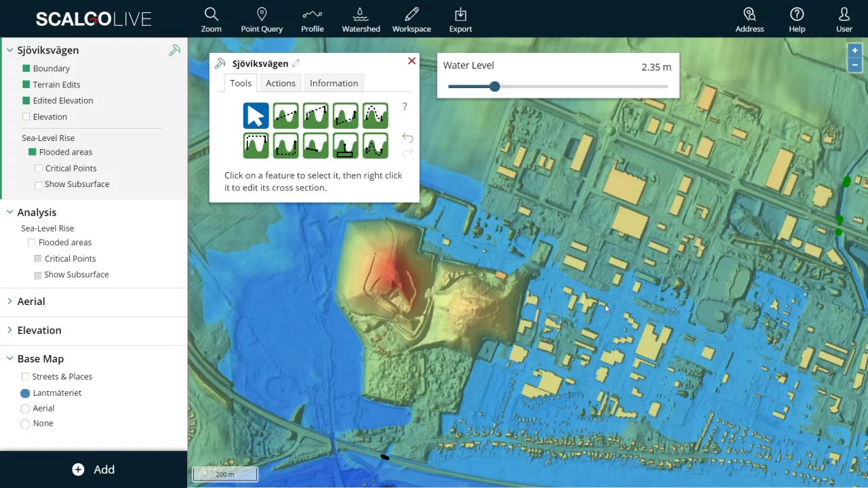The height and width of the screenshot is (488, 868).
Task: Zoom in the map with plus button
Action: click(854, 51)
